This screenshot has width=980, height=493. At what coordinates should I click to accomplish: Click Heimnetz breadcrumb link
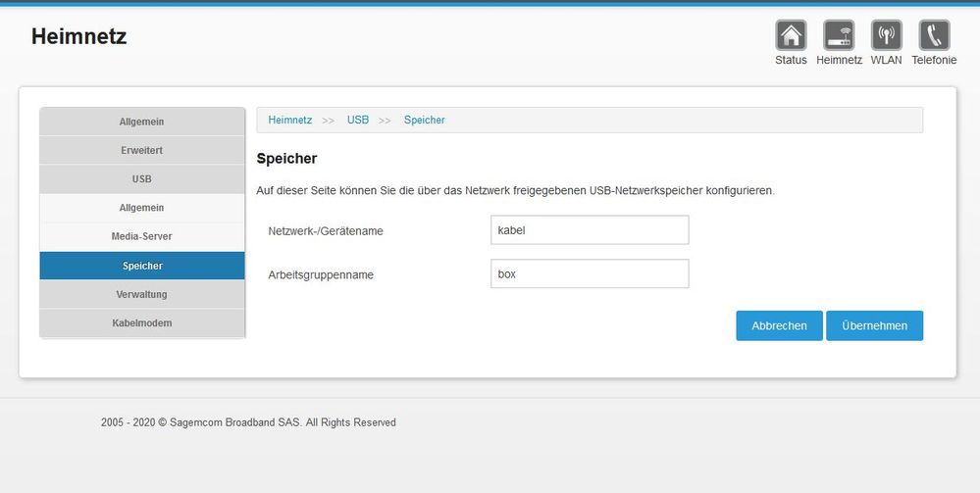pyautogui.click(x=290, y=120)
